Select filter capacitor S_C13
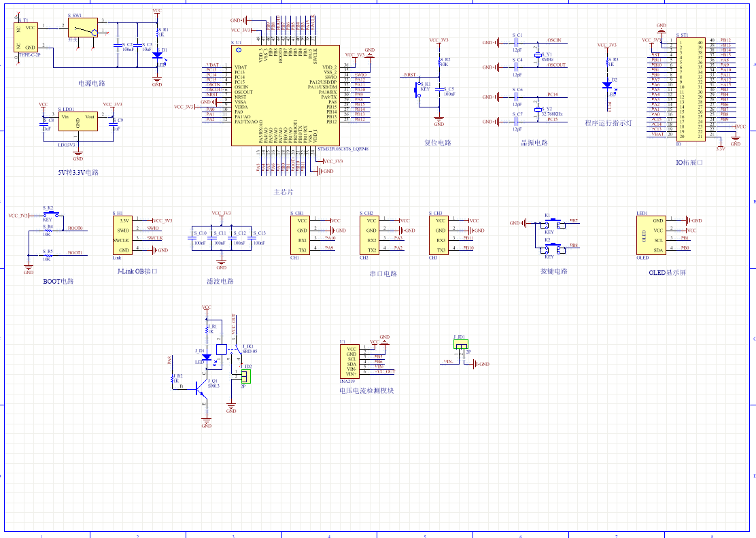Screen dimensions: 756x538 tap(252, 238)
